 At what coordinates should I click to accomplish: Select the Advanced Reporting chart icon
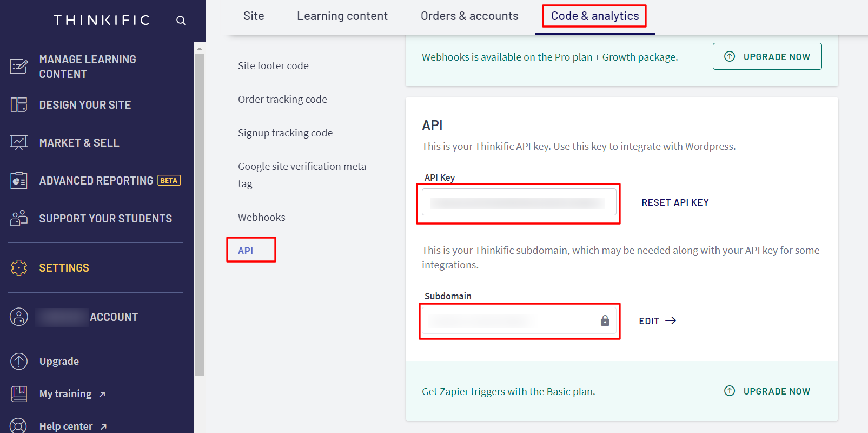(19, 180)
